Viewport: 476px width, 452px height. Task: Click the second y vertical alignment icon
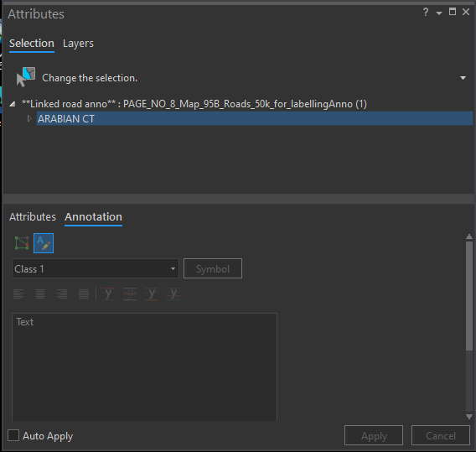coord(130,294)
